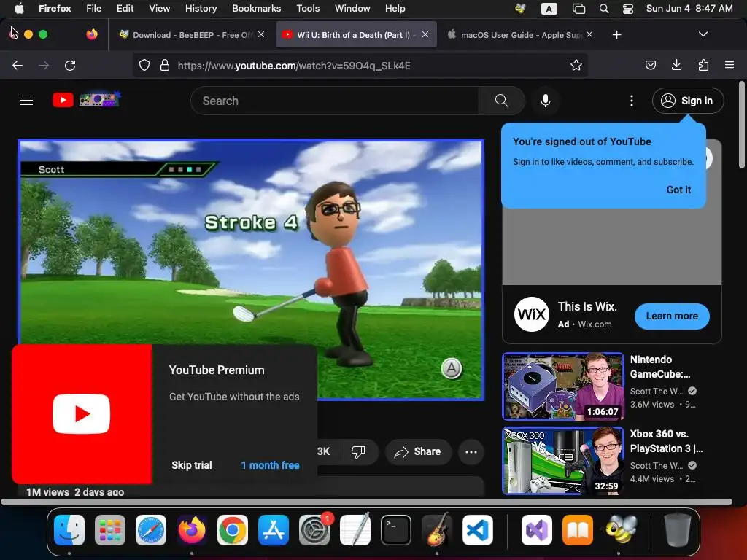Open Firefox downloads panel
Viewport: 747px width, 560px height.
676,65
